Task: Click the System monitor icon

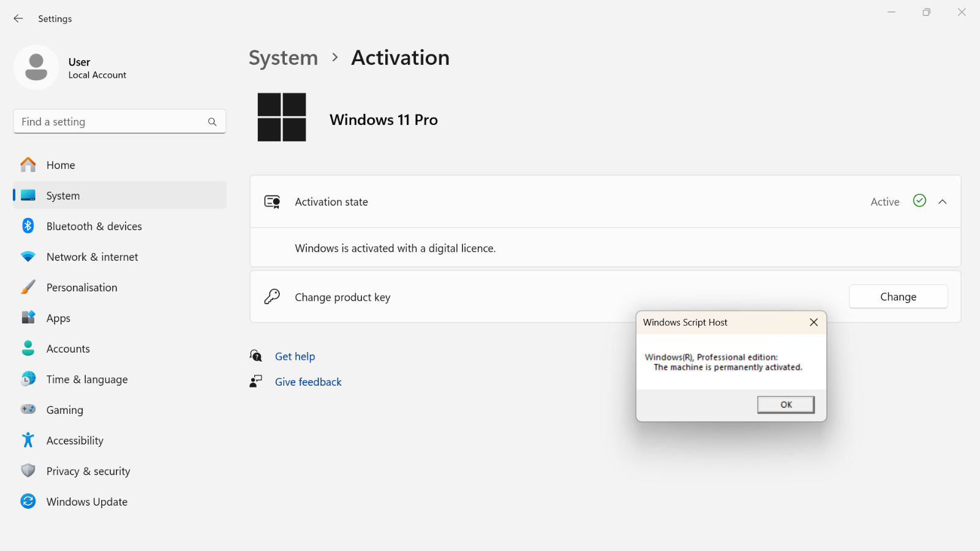Action: click(28, 195)
